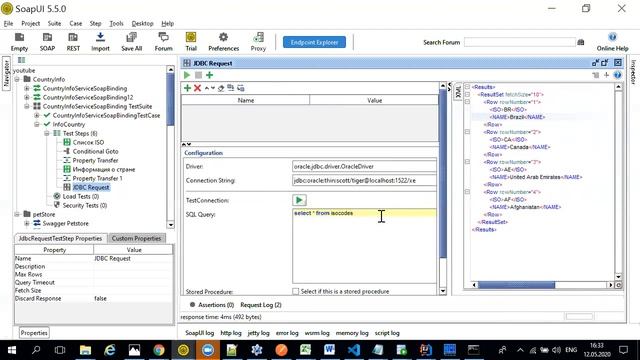Add a property with green plus icon
The image size is (640, 360).
point(187,88)
